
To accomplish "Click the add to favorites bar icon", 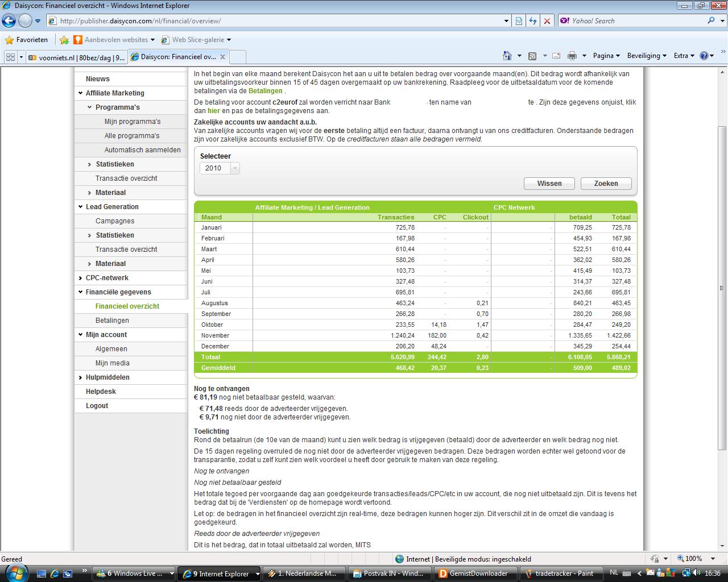I will coord(64,40).
